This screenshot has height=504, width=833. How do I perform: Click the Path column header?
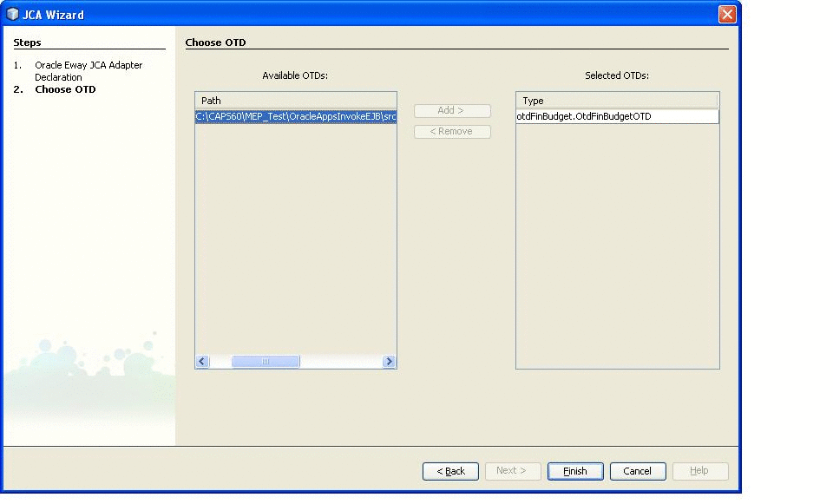click(296, 101)
